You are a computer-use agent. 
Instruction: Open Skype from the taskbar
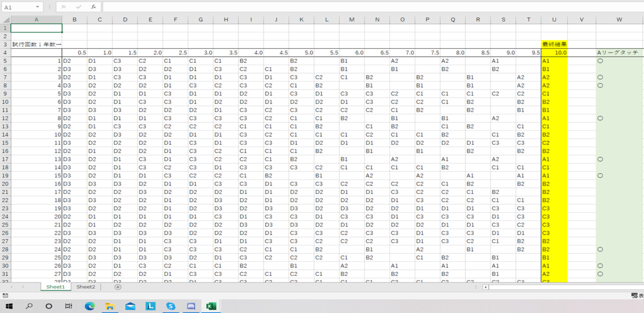pos(171,305)
